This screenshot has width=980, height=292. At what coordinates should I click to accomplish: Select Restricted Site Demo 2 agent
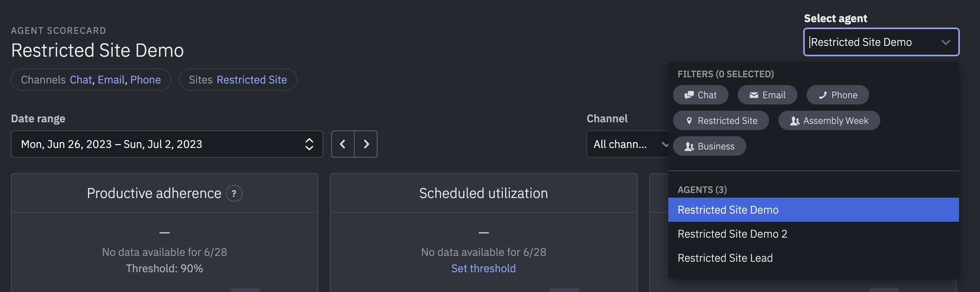(813, 234)
